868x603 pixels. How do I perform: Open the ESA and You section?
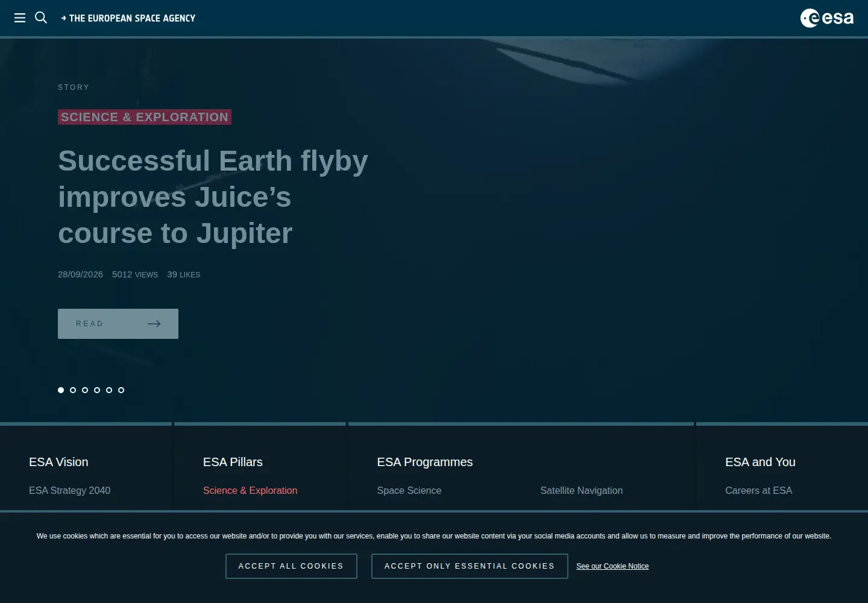[760, 462]
